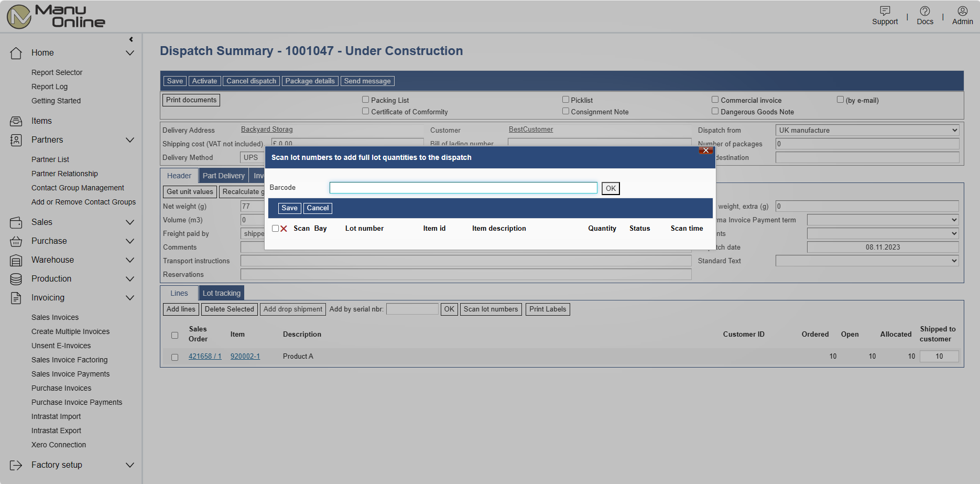
Task: Click the Purchase basket icon
Action: [16, 241]
